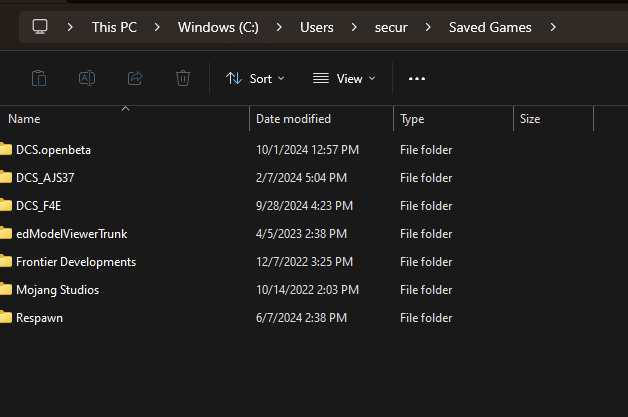Navigate to This PC breadcrumb
Screen dimensions: 628x417
coord(115,27)
